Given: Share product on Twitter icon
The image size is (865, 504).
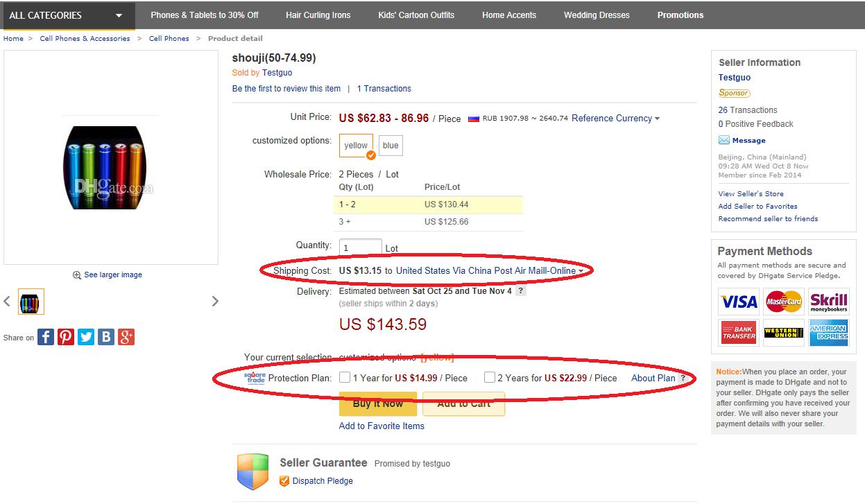Looking at the screenshot, I should (x=86, y=337).
